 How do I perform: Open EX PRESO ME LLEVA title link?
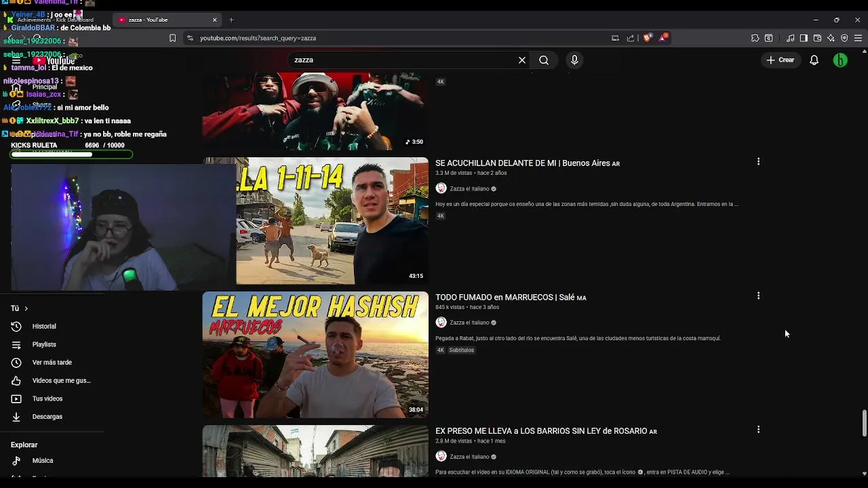click(x=546, y=431)
